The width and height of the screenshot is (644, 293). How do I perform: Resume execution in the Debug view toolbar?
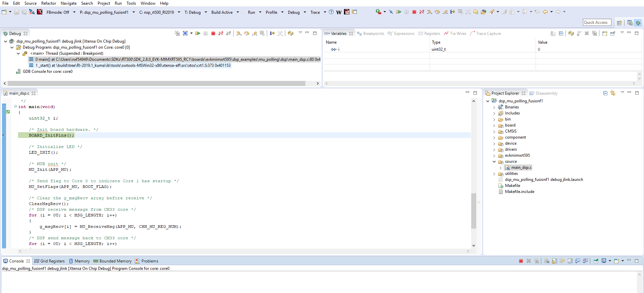point(198,33)
